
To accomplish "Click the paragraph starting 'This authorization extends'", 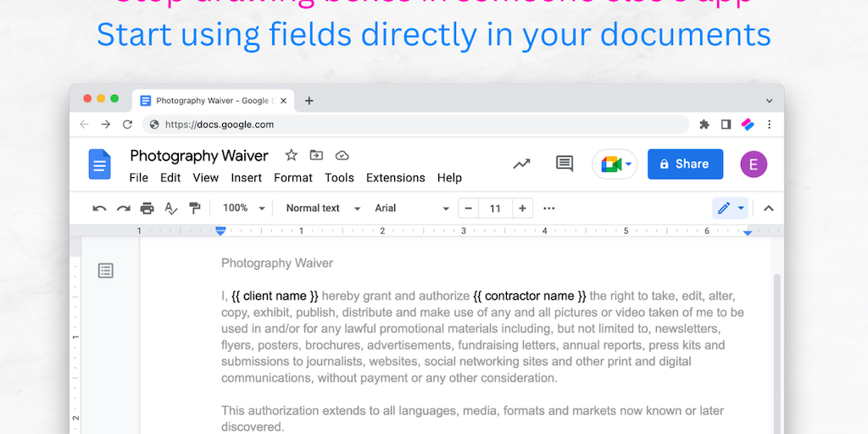I will pos(473,419).
